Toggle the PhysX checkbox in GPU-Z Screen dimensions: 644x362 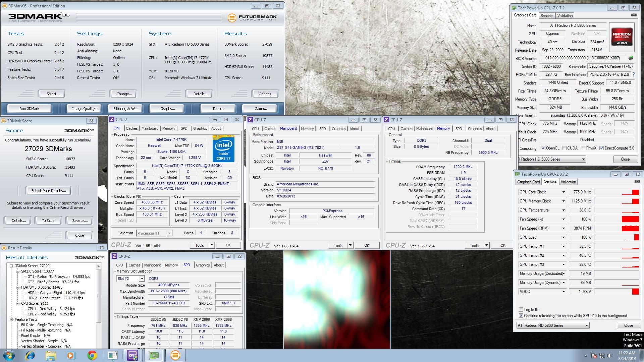tap(583, 148)
